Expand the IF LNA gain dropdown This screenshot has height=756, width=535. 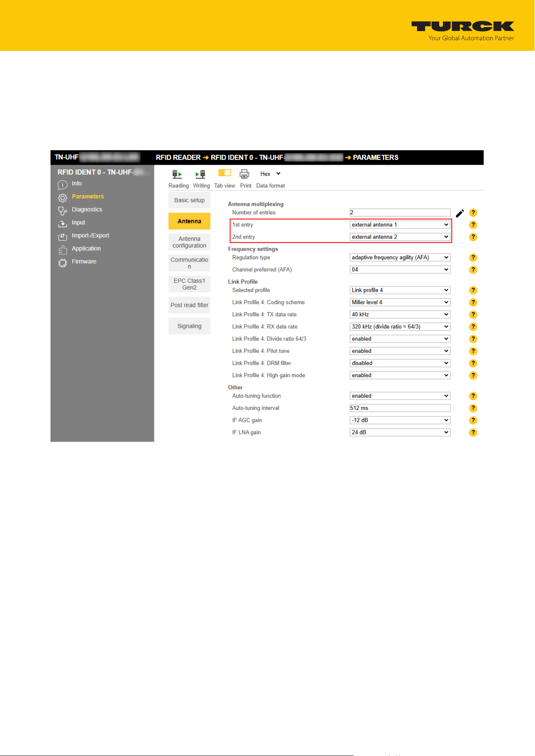point(400,433)
